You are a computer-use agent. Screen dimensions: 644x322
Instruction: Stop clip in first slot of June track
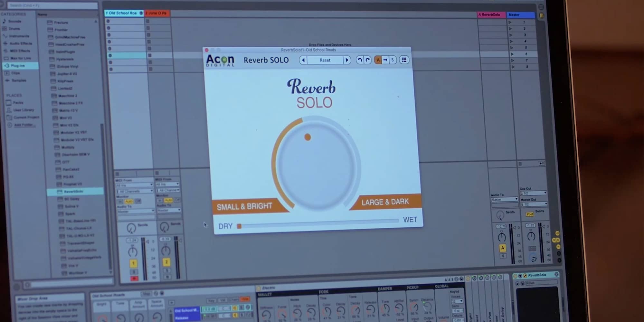pyautogui.click(x=147, y=21)
